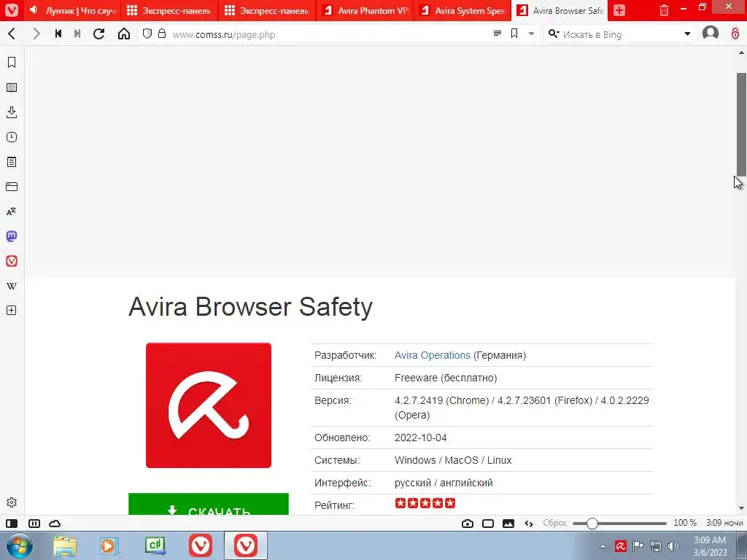Open the tracker blocker shield settings
This screenshot has width=747, height=560.
pyautogui.click(x=147, y=34)
